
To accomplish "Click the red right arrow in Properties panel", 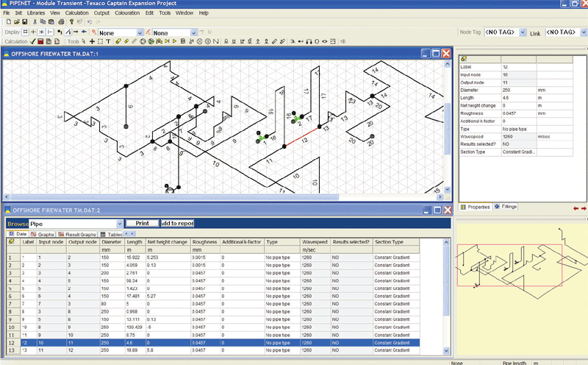I will (x=584, y=208).
